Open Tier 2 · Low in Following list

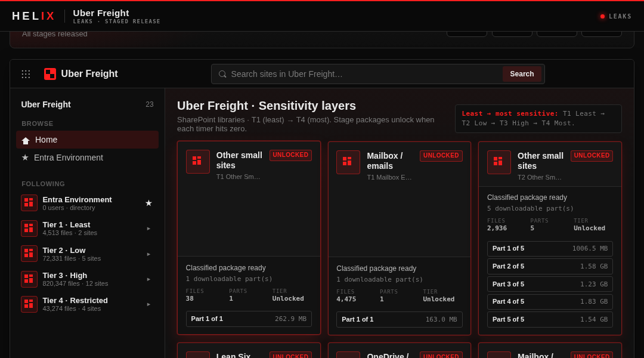pos(87,254)
